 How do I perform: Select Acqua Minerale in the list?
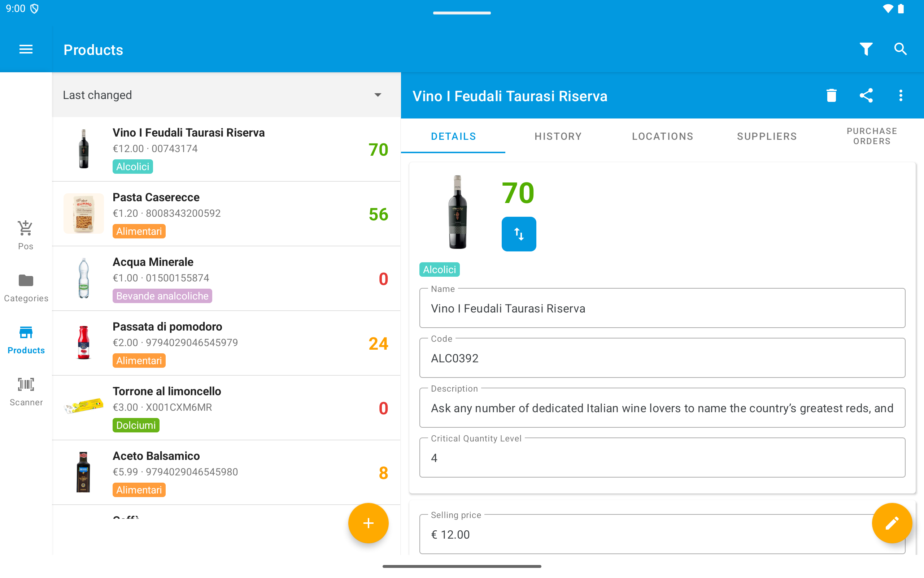coord(226,278)
